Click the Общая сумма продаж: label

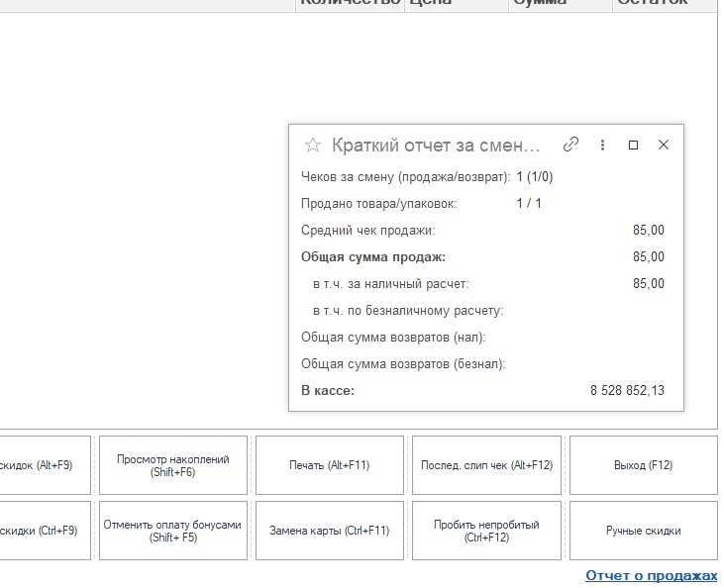tap(373, 257)
